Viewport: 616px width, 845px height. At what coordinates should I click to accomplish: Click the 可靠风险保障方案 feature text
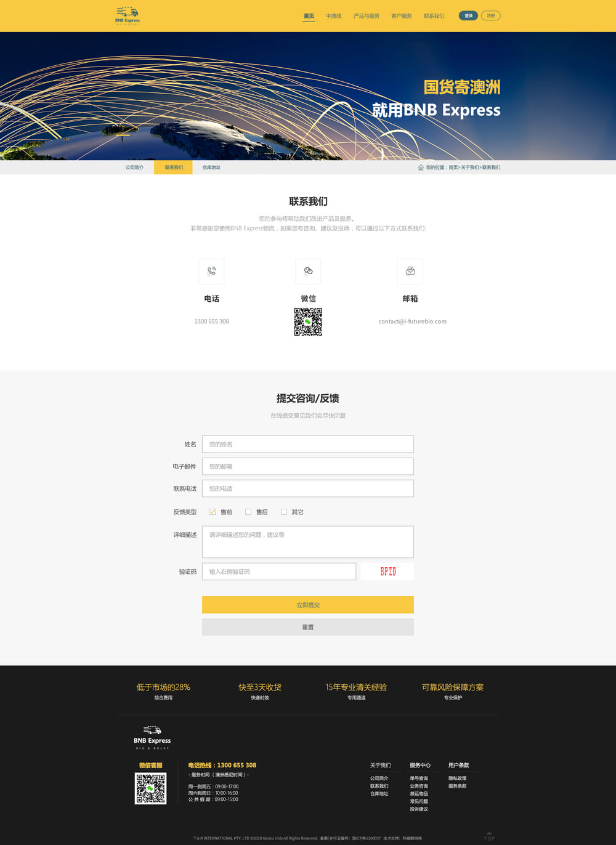pyautogui.click(x=453, y=687)
